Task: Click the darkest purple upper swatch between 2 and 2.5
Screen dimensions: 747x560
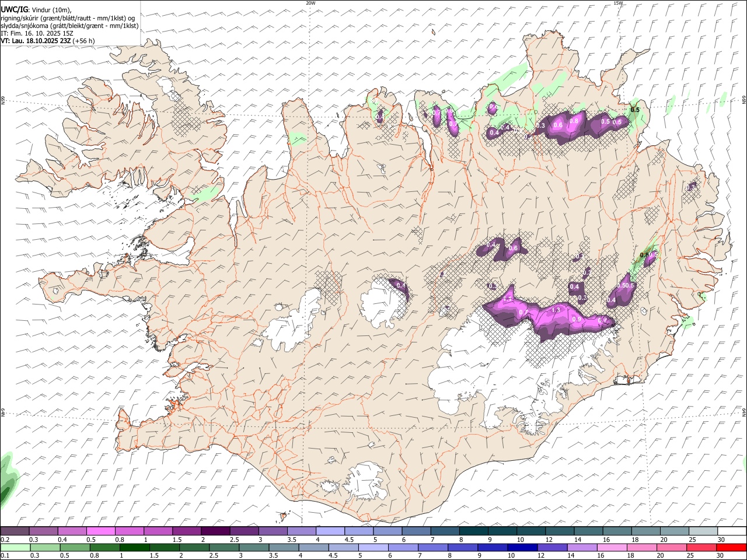Action: click(x=215, y=531)
